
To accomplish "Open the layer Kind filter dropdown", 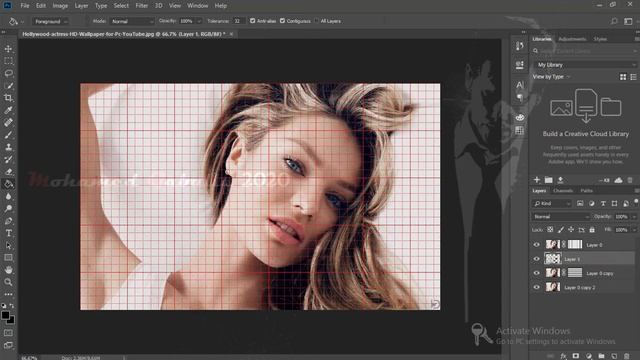I will [552, 203].
